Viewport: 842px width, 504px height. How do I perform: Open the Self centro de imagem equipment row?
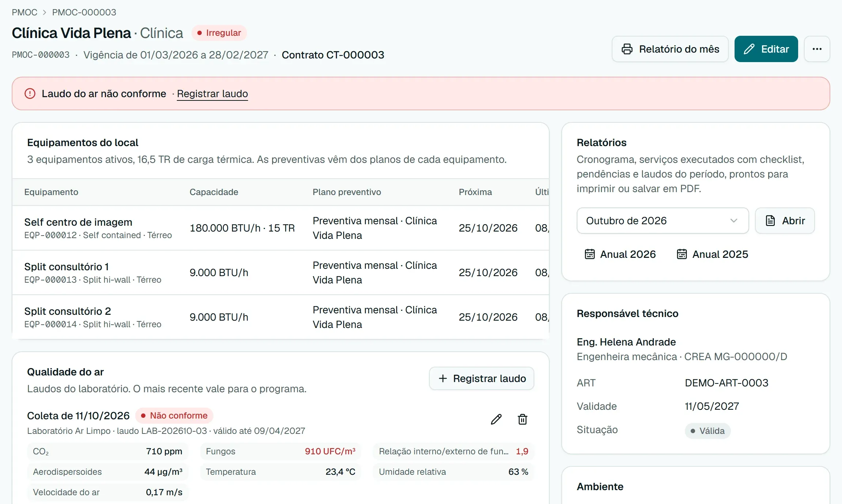281,228
